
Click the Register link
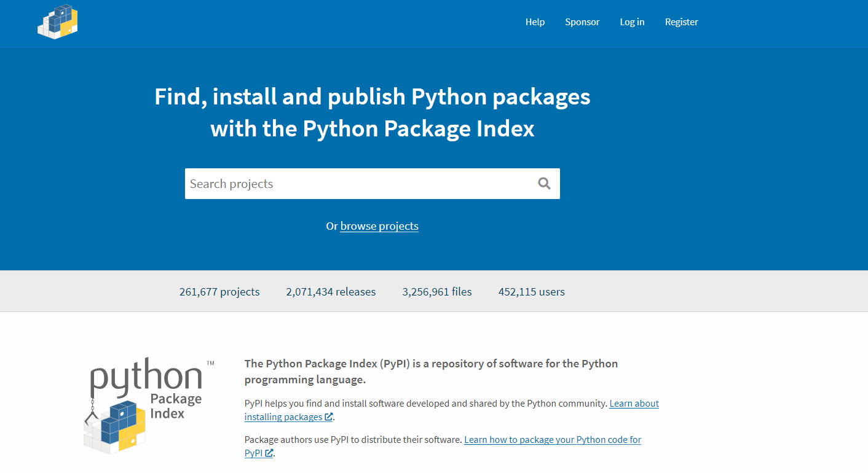681,21
